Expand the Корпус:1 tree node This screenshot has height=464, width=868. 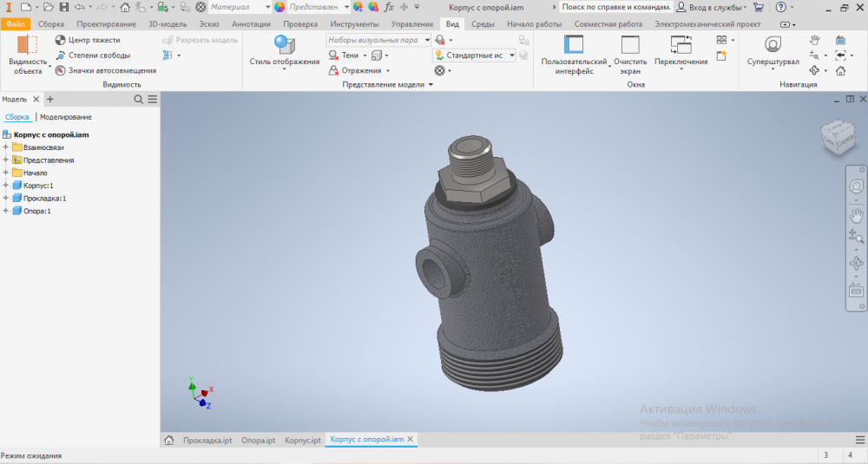(6, 186)
